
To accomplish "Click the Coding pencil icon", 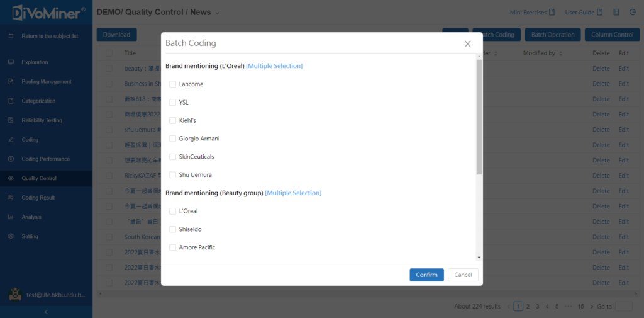I will tap(11, 140).
